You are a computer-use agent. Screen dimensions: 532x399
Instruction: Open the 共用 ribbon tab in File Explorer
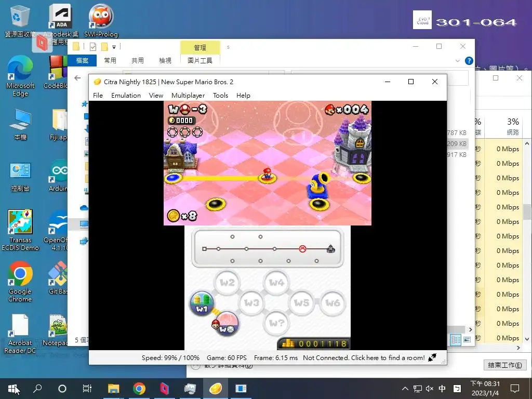137,60
